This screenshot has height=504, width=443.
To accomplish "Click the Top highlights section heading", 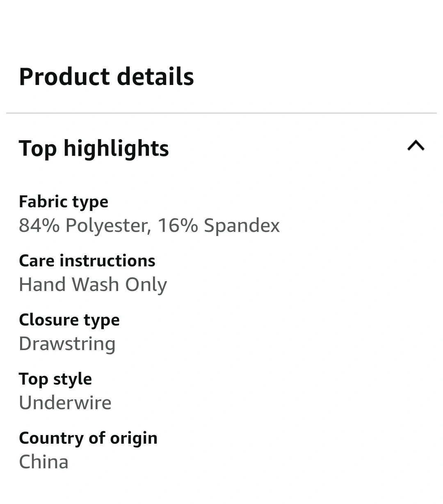I will pos(94,148).
